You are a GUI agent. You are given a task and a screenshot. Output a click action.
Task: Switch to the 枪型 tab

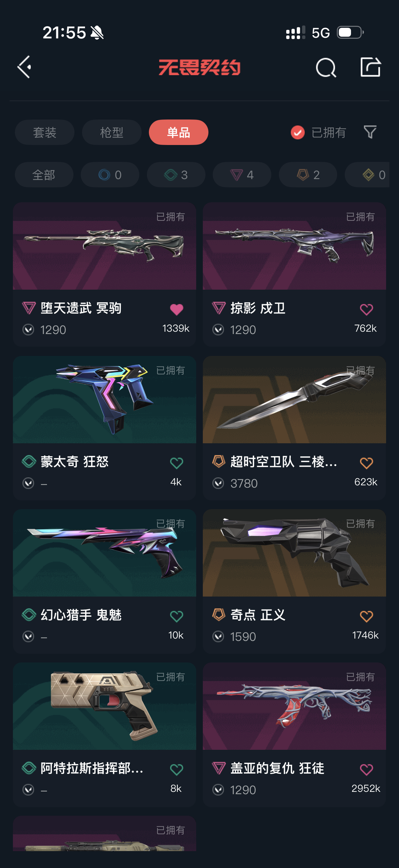pyautogui.click(x=112, y=132)
